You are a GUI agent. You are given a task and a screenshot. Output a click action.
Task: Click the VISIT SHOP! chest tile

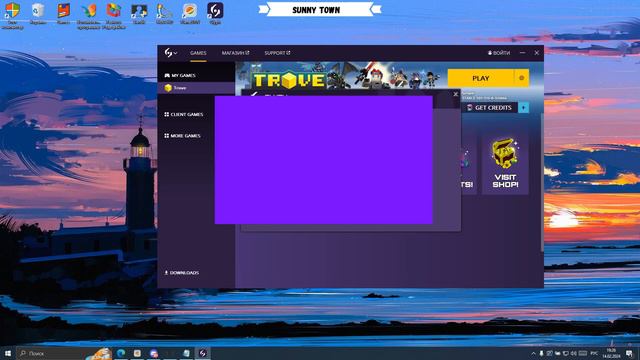505,163
